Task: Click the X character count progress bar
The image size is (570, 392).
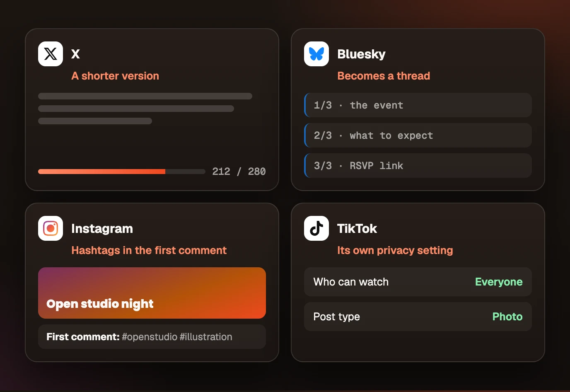Action: click(122, 172)
